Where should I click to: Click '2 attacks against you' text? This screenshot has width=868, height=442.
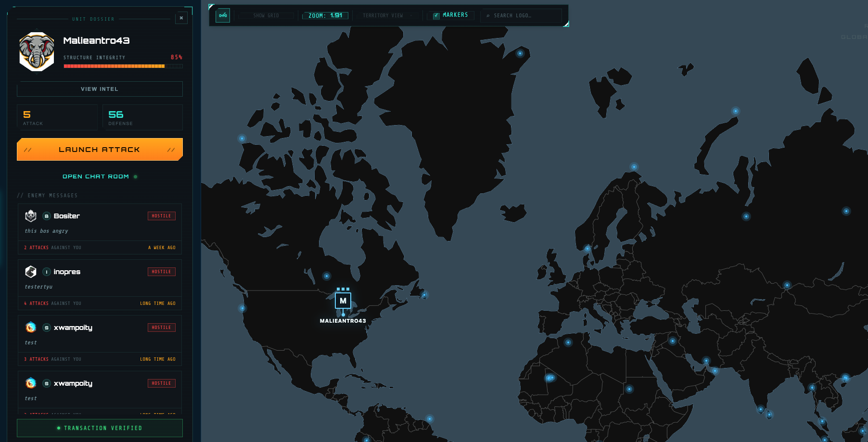tap(52, 248)
